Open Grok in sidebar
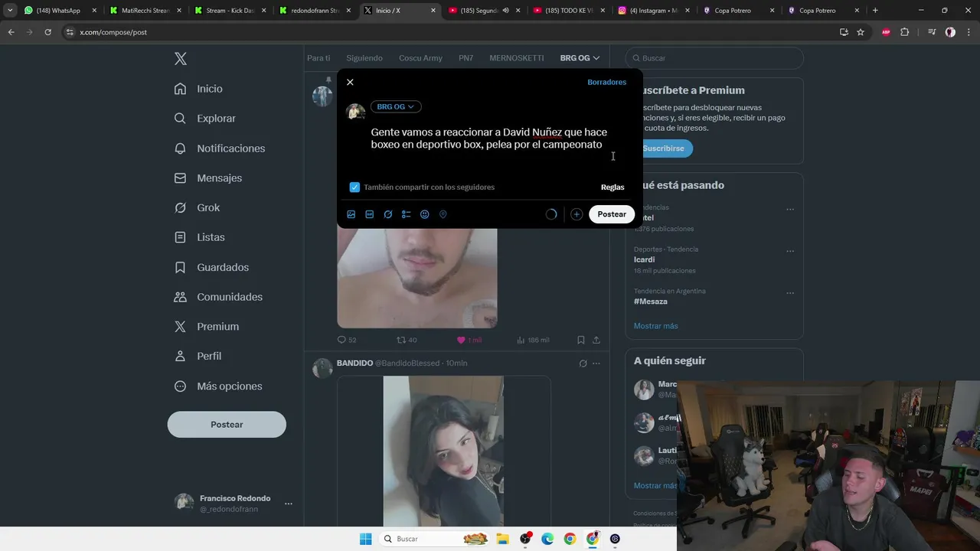Image resolution: width=980 pixels, height=551 pixels. (196, 207)
